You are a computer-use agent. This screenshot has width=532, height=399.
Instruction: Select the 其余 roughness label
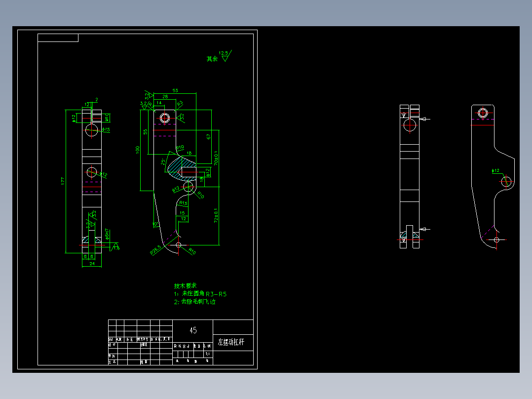point(212,59)
